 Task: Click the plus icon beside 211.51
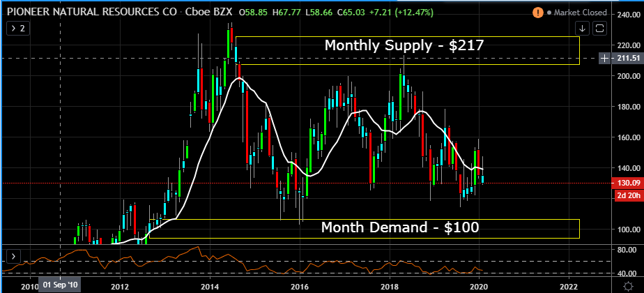coord(604,59)
